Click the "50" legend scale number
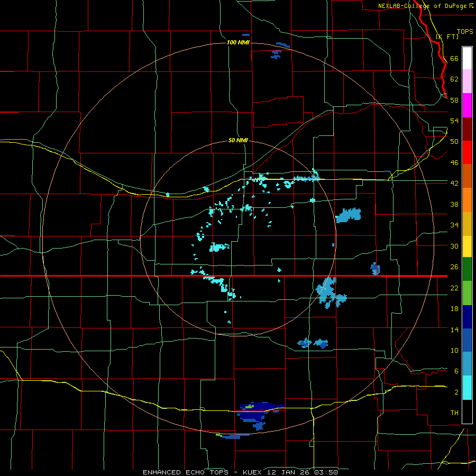Viewport: 476px width, 476px height. click(454, 142)
